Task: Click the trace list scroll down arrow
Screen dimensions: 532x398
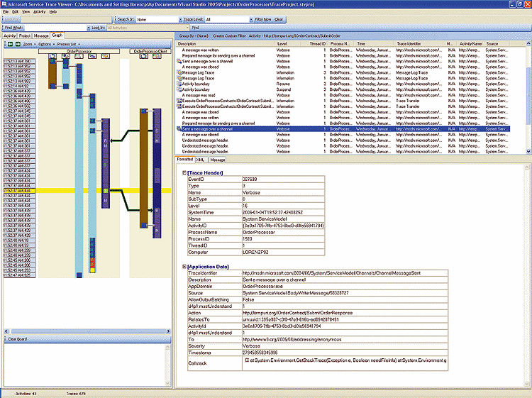Action: click(528, 151)
